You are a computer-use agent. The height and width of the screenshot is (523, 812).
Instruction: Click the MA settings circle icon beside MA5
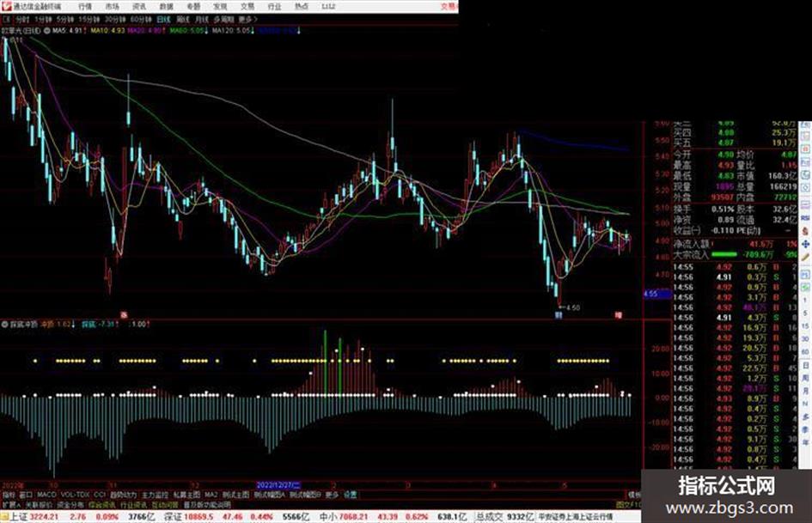(47, 31)
